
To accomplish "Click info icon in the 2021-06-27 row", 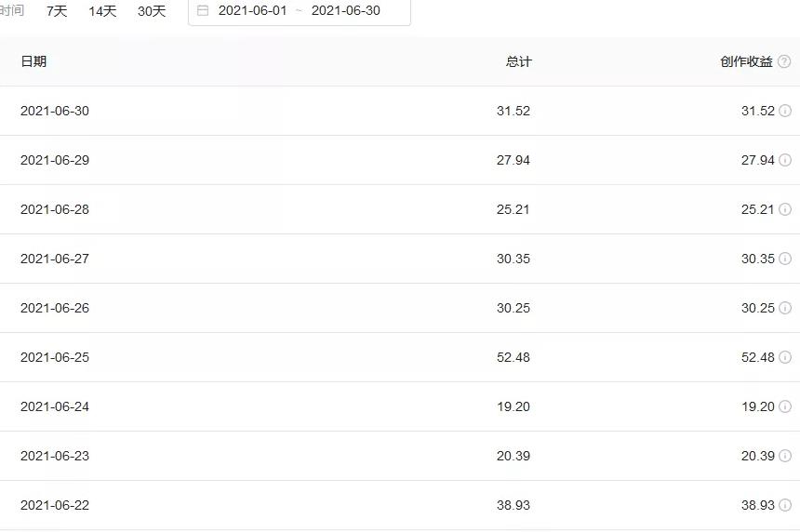I will click(x=785, y=259).
